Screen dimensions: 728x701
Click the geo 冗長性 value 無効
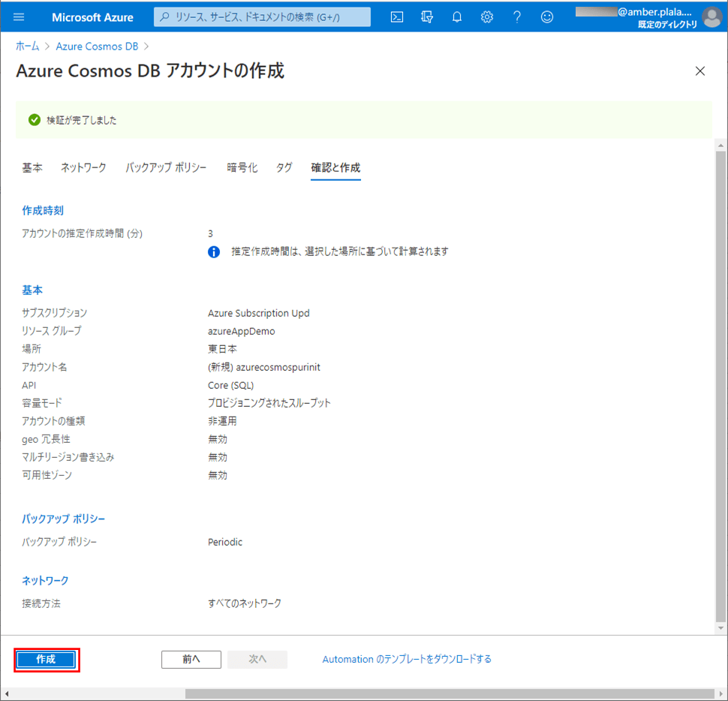tap(218, 439)
